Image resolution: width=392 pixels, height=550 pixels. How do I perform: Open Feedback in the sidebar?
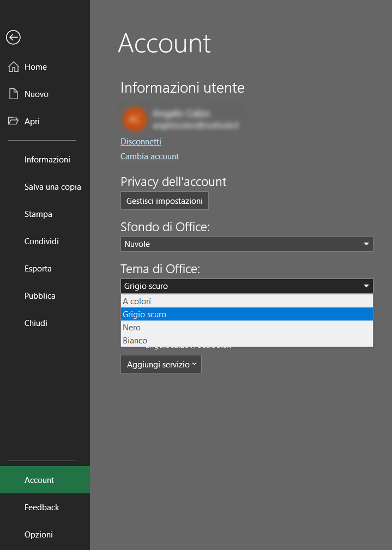point(45,507)
